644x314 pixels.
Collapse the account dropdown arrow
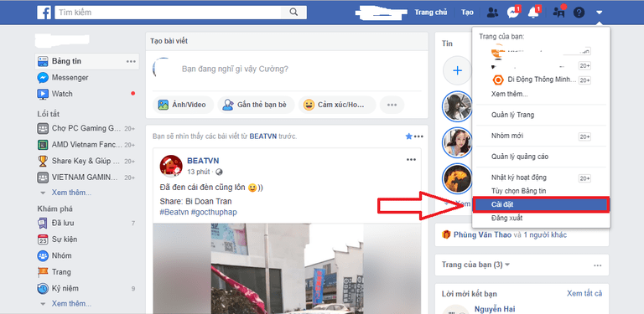tap(600, 13)
